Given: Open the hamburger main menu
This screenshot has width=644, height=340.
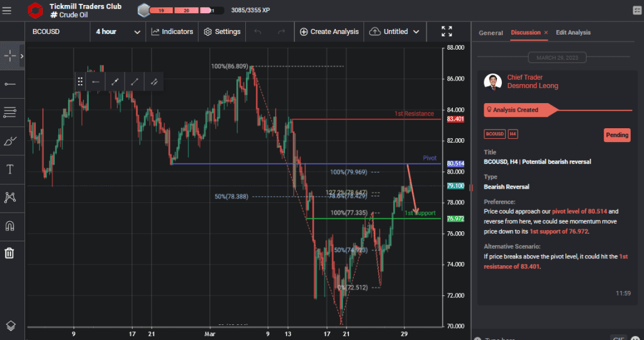Looking at the screenshot, I should click(7, 11).
